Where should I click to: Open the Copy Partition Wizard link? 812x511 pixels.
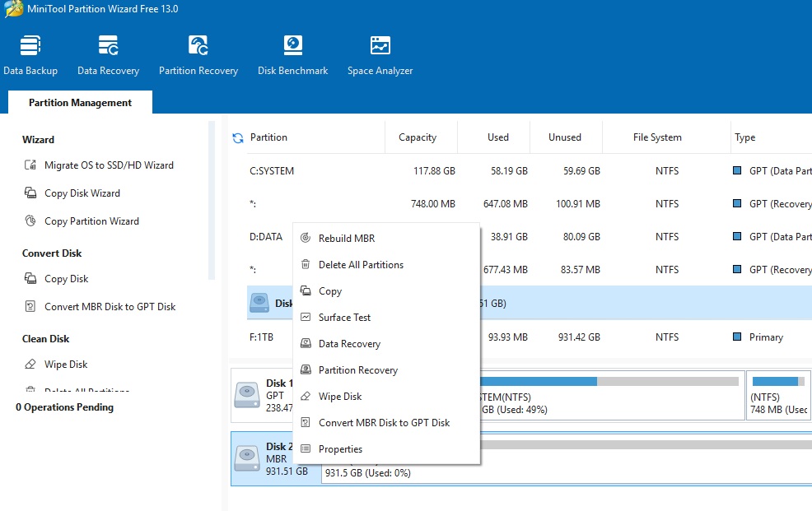coord(91,221)
